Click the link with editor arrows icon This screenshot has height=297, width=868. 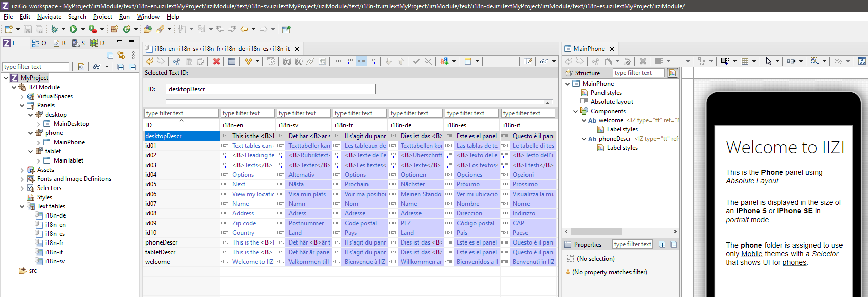click(121, 55)
